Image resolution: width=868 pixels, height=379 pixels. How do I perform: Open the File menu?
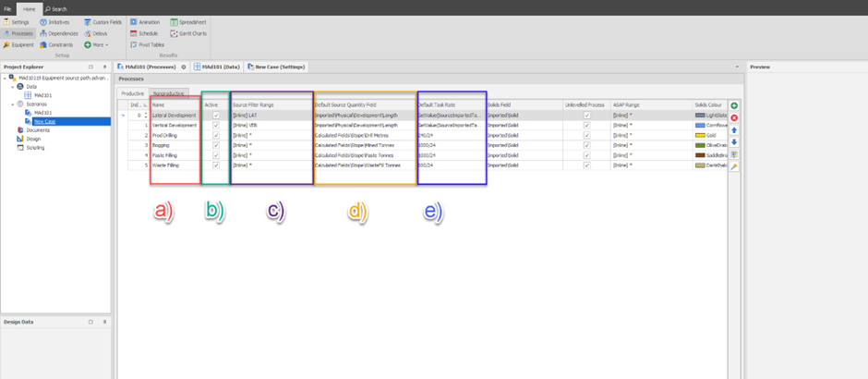[8, 8]
